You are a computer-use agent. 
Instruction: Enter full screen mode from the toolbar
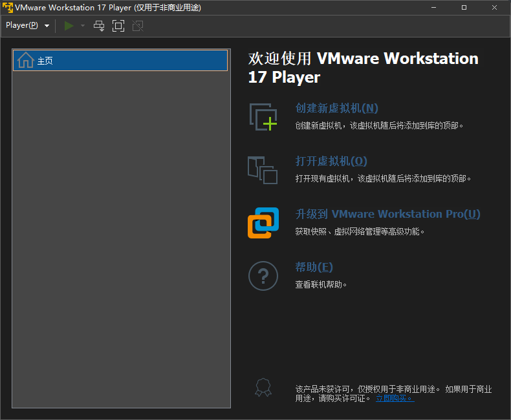pyautogui.click(x=118, y=25)
